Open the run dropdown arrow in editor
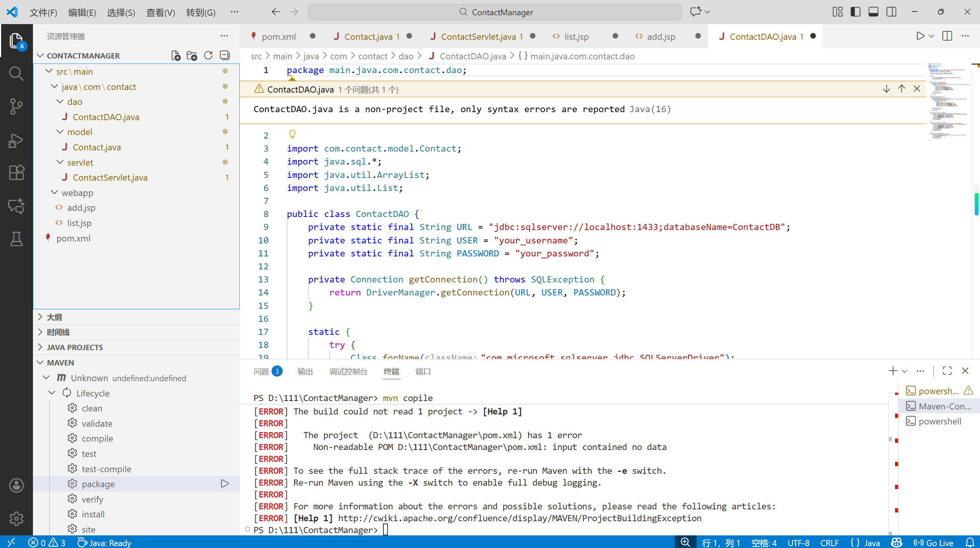Screen dimensions: 980x548 pyautogui.click(x=931, y=36)
